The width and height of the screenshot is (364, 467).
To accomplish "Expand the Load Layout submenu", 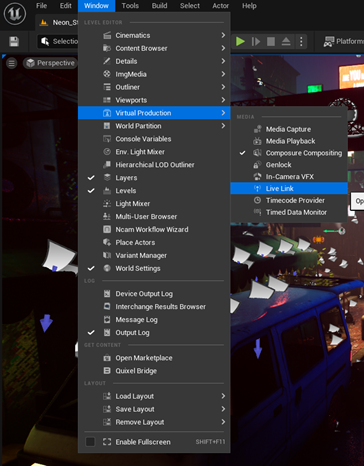I will pyautogui.click(x=154, y=396).
